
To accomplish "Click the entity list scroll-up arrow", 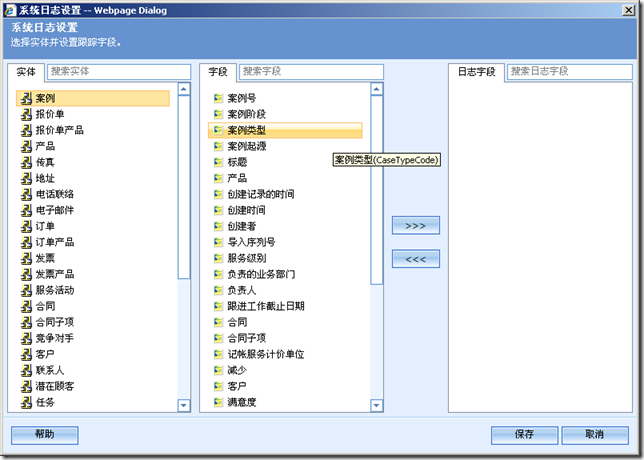I will (184, 89).
